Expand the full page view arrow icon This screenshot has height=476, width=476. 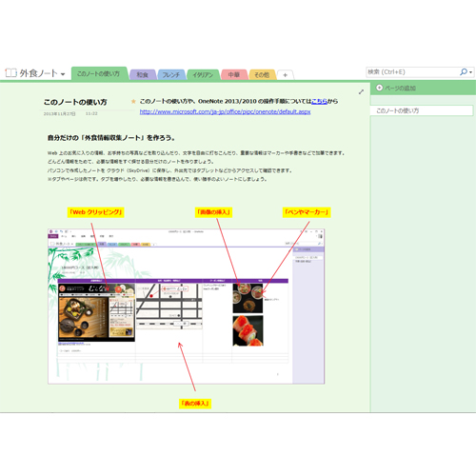pyautogui.click(x=361, y=92)
